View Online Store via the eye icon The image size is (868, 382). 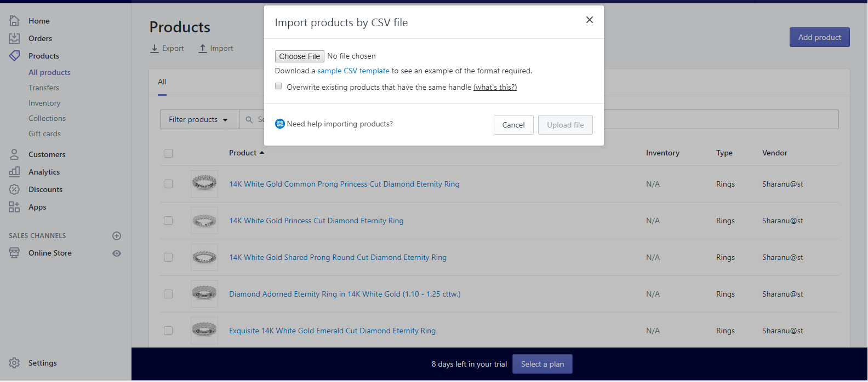point(117,253)
